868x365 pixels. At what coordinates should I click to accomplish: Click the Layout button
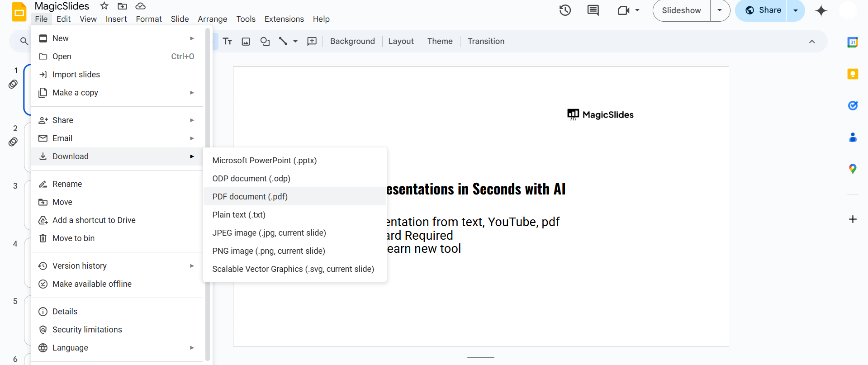[x=401, y=41]
